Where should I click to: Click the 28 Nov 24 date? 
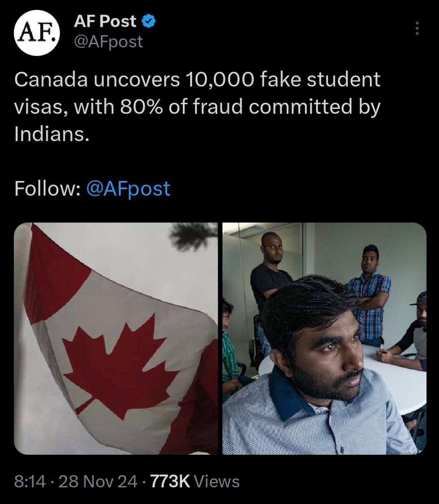click(98, 482)
